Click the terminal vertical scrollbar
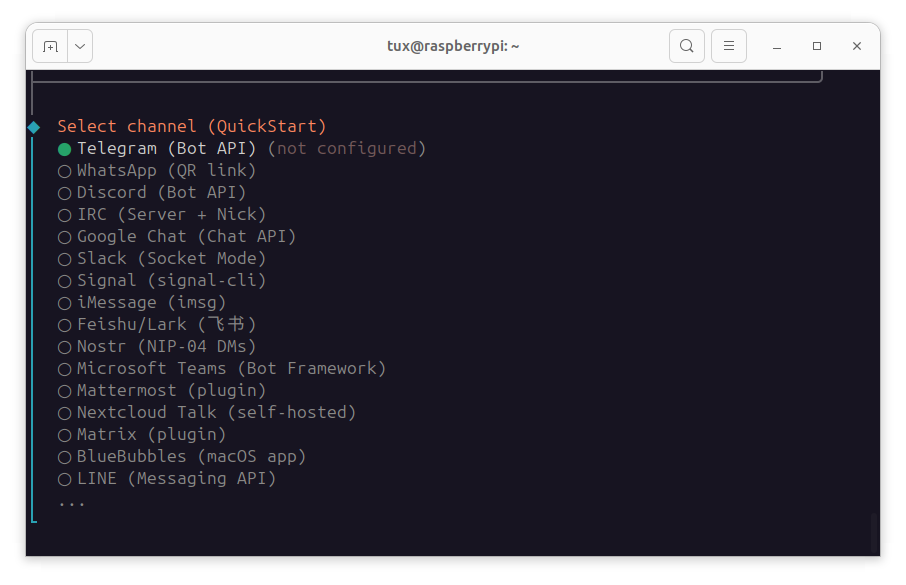The image size is (906, 585). pos(874,532)
